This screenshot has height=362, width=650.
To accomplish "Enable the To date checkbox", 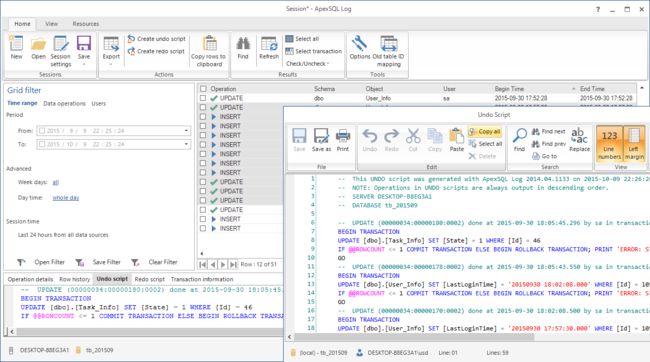I will pos(42,144).
